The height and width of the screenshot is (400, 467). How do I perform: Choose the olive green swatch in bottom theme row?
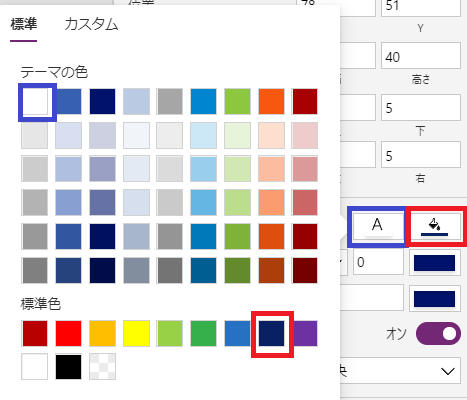point(237,270)
